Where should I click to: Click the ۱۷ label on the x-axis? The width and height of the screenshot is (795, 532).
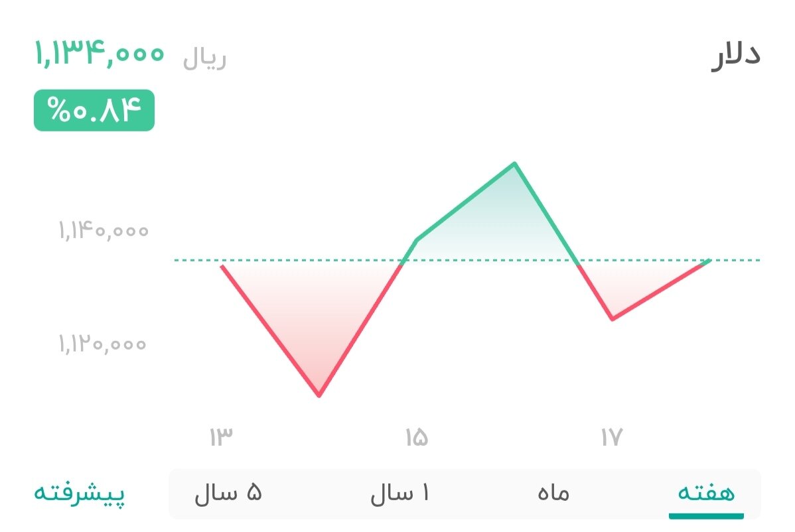tap(611, 436)
